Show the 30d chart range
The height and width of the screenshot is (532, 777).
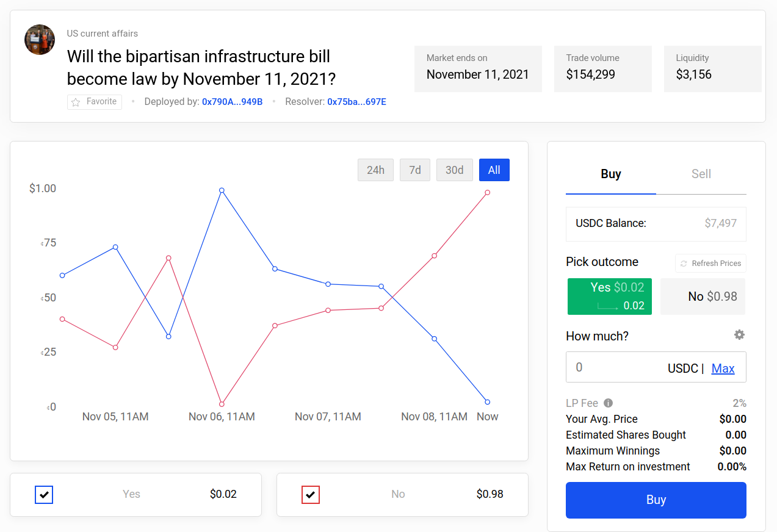(454, 170)
